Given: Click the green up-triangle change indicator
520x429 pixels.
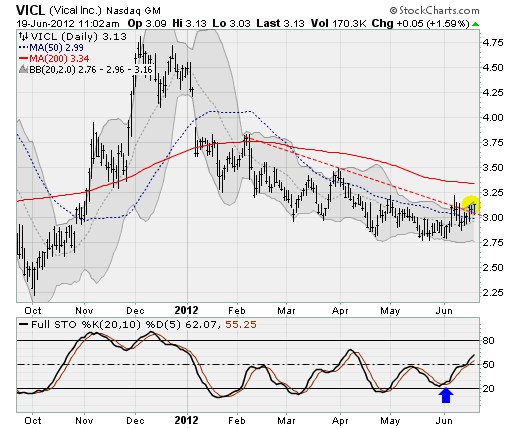Looking at the screenshot, I should coord(476,24).
